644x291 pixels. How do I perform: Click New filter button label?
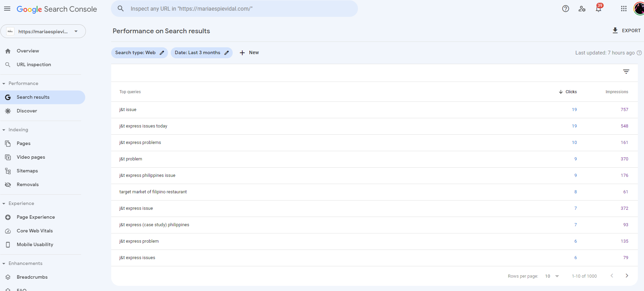[254, 52]
